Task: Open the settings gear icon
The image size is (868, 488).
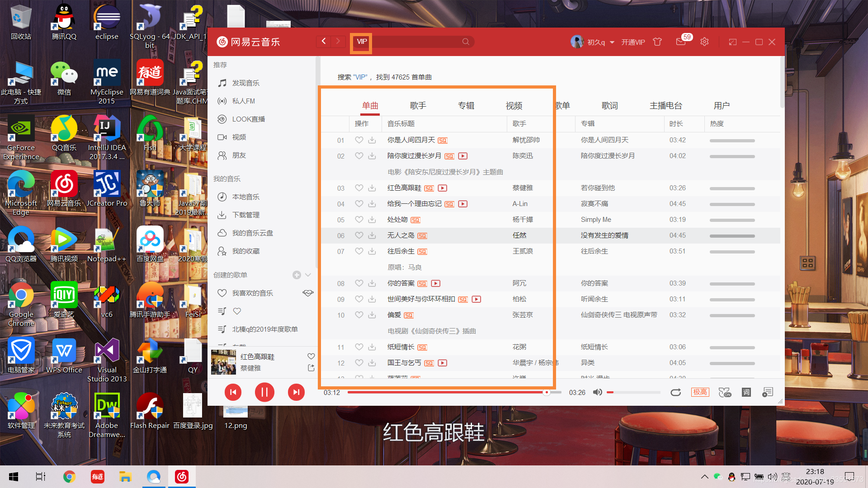Action: click(x=704, y=42)
